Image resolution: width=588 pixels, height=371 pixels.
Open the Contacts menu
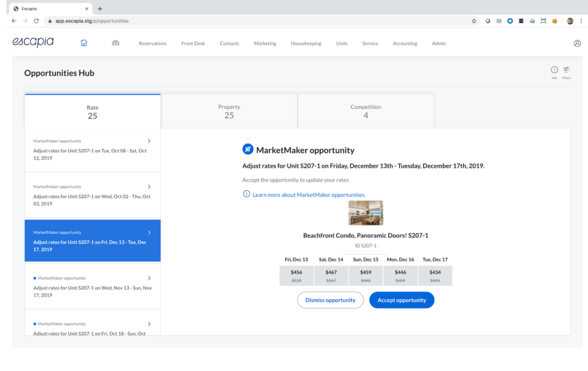tap(230, 43)
